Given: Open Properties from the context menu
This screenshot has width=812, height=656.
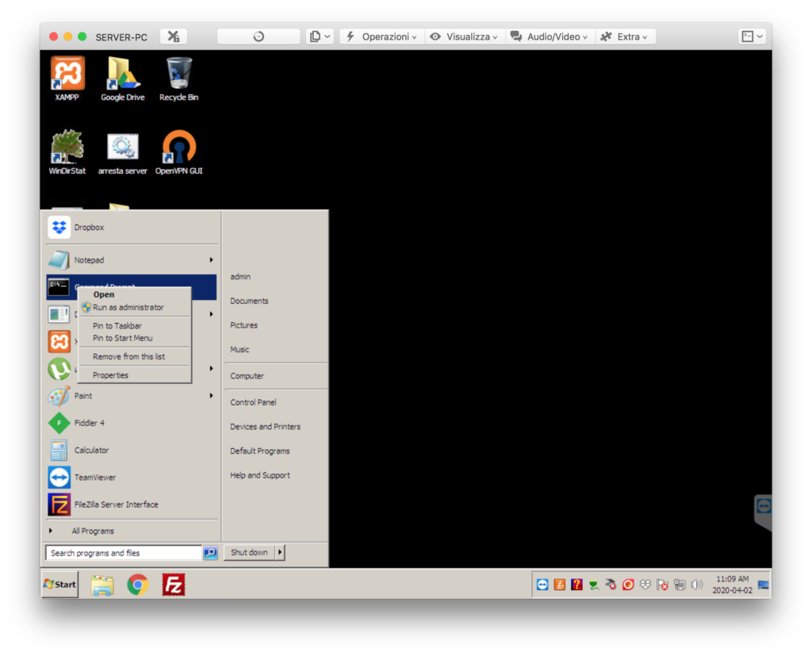Looking at the screenshot, I should point(135,376).
